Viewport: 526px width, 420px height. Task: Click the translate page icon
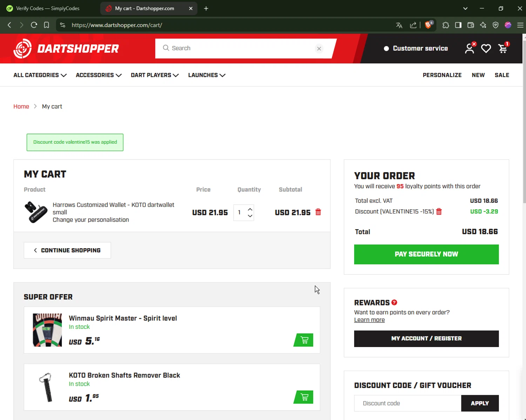click(x=399, y=25)
